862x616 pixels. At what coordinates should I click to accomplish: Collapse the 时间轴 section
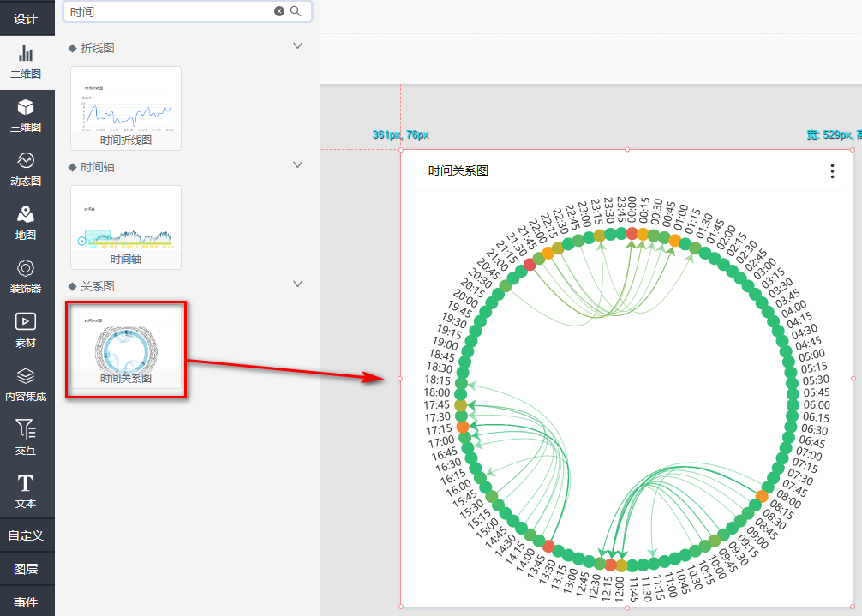pyautogui.click(x=298, y=164)
